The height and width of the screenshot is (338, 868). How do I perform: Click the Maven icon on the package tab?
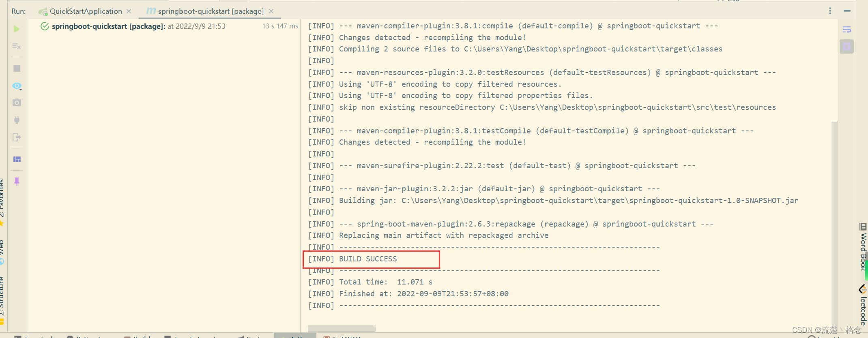(151, 11)
